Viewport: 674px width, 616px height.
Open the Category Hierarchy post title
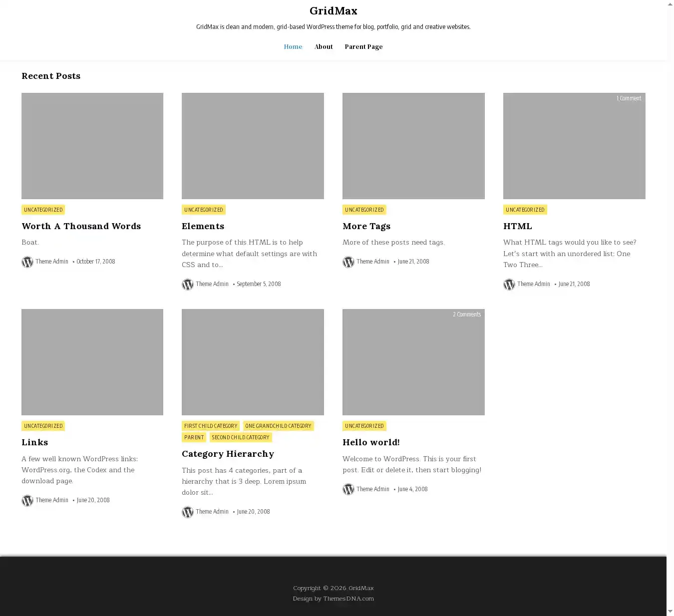[x=228, y=454]
